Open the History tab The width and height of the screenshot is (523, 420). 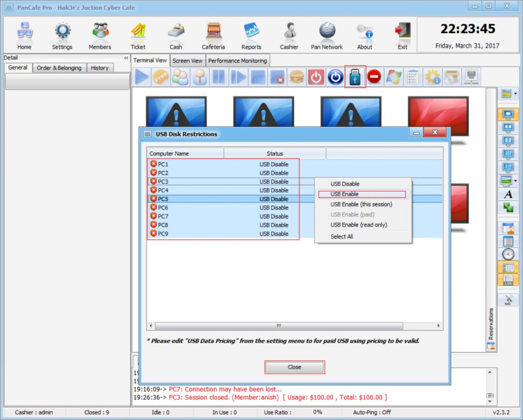99,68
